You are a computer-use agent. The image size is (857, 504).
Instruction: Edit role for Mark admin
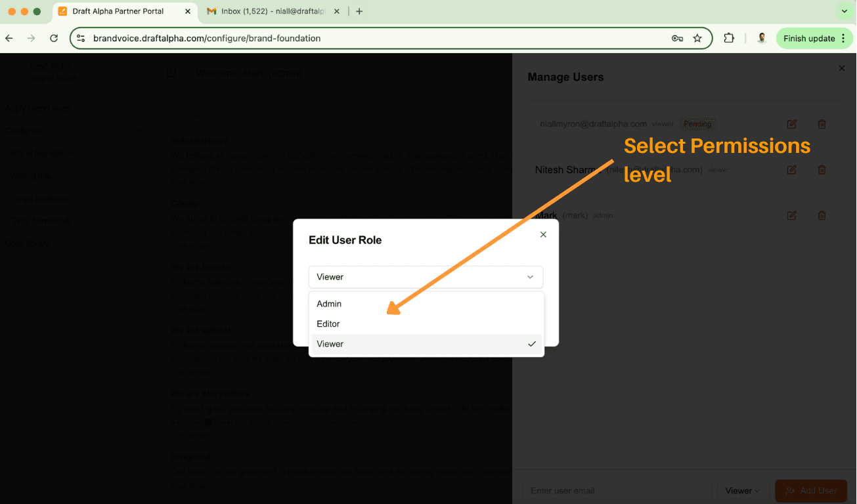tap(792, 215)
